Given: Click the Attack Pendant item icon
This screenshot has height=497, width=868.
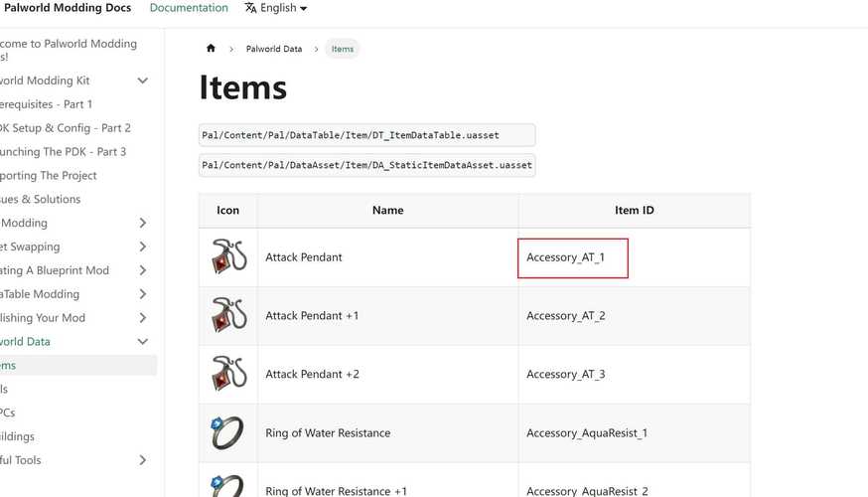Looking at the screenshot, I should click(227, 257).
